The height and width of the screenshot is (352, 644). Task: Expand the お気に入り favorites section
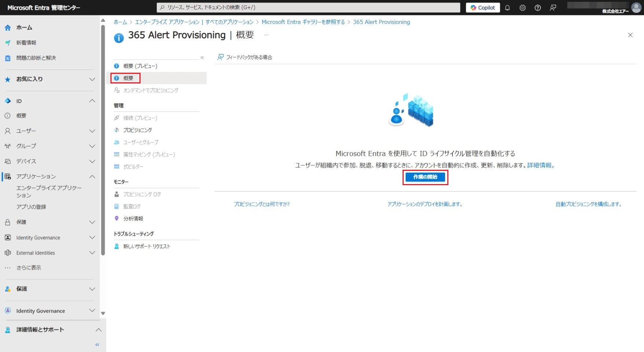(92, 79)
